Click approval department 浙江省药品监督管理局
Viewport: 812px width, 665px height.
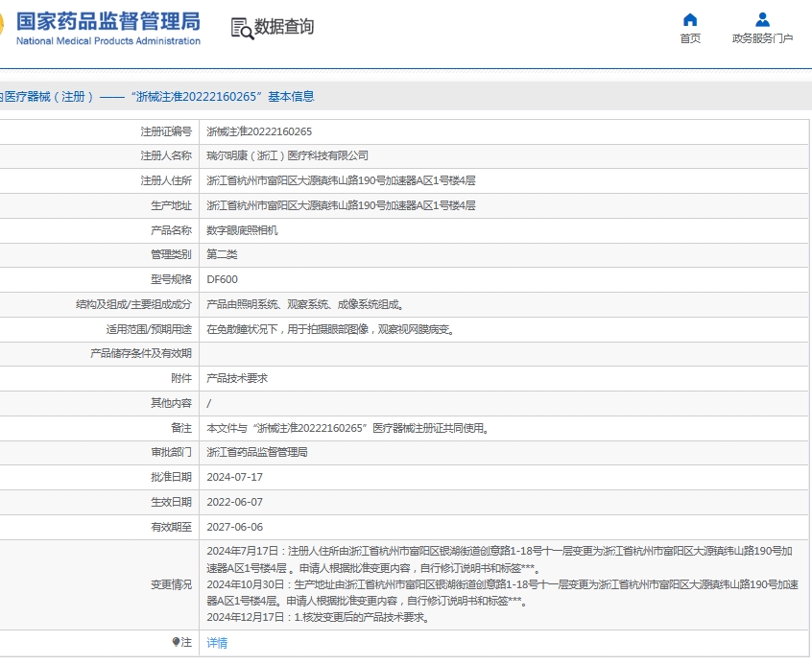[x=257, y=452]
